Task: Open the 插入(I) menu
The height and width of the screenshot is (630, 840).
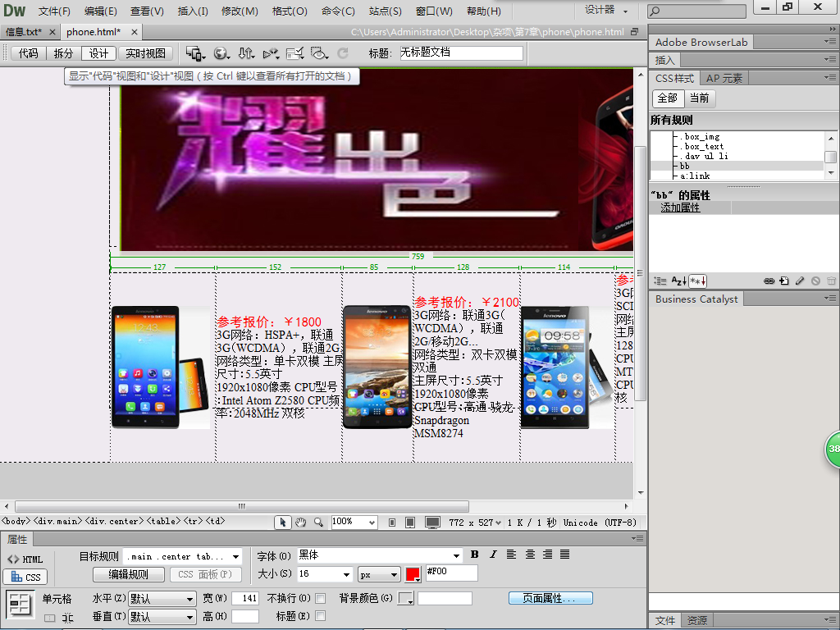Action: (x=193, y=11)
